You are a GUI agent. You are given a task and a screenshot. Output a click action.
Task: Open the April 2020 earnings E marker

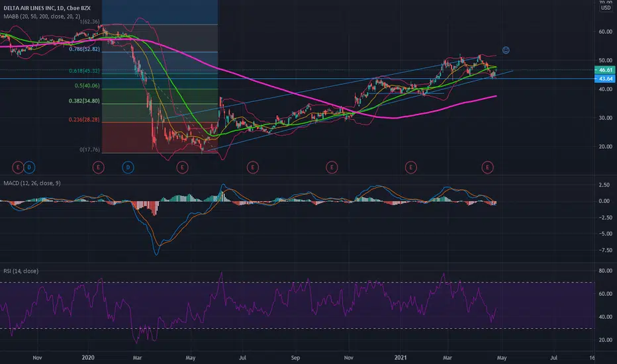182,167
